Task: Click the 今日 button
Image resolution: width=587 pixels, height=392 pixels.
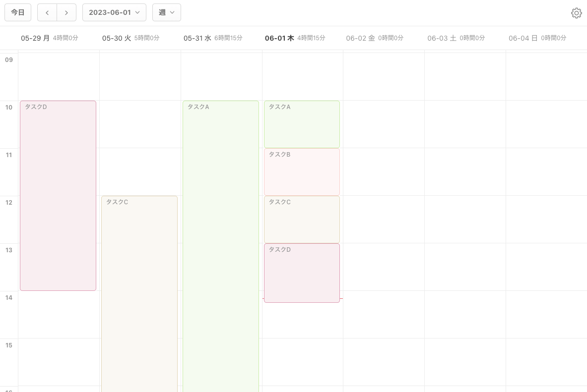Action: pyautogui.click(x=18, y=12)
